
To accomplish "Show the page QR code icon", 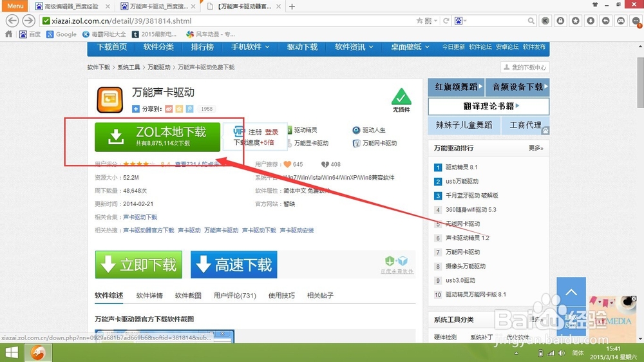I will (428, 21).
